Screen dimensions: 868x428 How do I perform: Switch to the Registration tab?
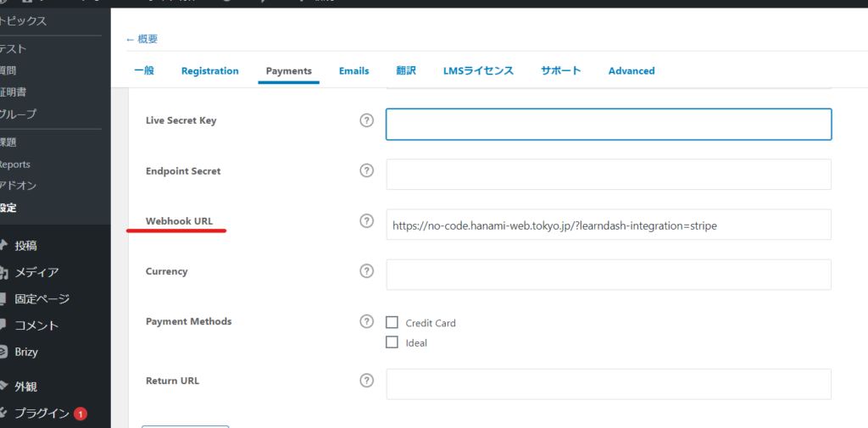pos(209,71)
